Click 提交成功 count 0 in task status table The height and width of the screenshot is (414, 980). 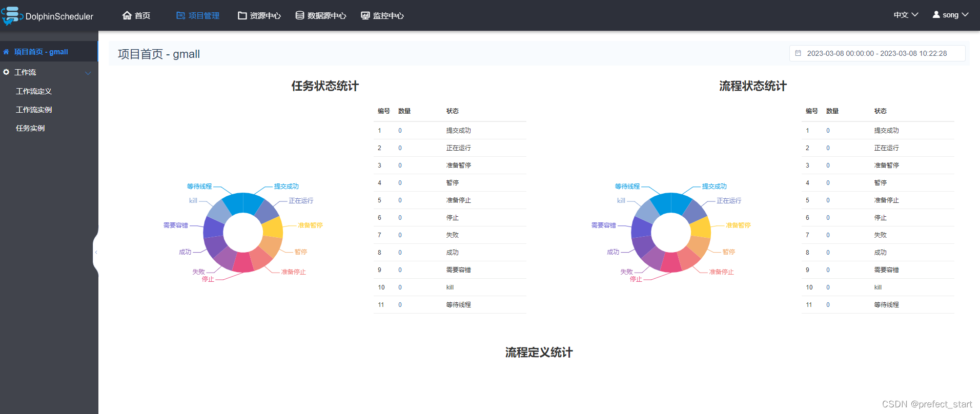click(x=400, y=131)
